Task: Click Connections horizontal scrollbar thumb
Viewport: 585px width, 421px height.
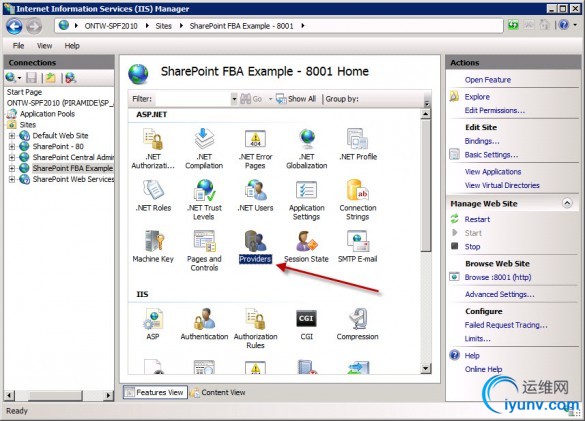Action: click(55, 395)
